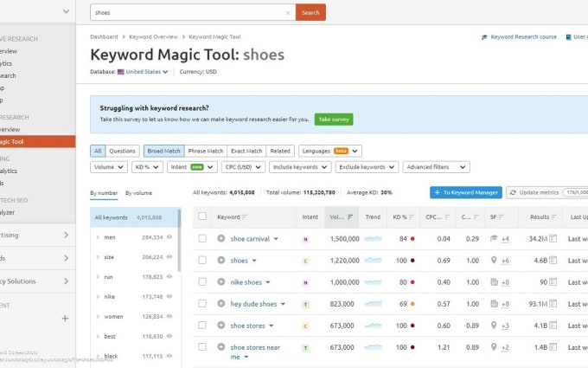Viewport: 588px width, 368px height.
Task: Click the location pin SF icon for shoes
Action: 494,260
